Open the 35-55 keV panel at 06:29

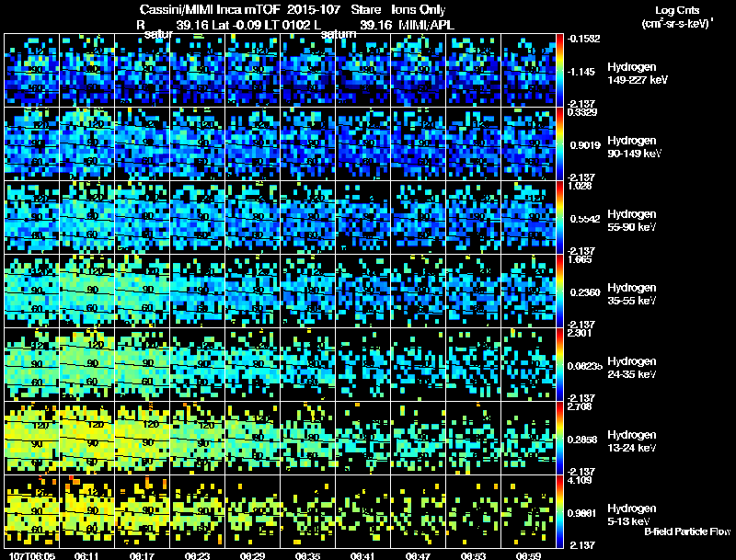click(x=252, y=291)
